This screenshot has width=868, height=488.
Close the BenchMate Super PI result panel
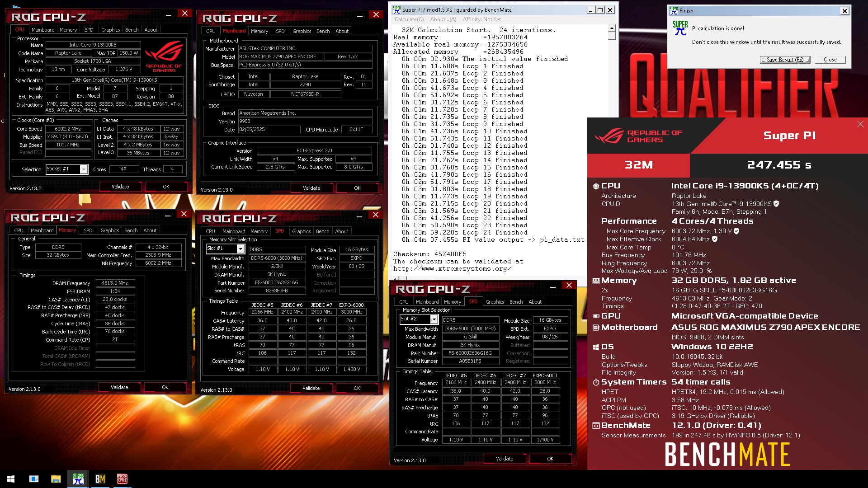tap(860, 124)
